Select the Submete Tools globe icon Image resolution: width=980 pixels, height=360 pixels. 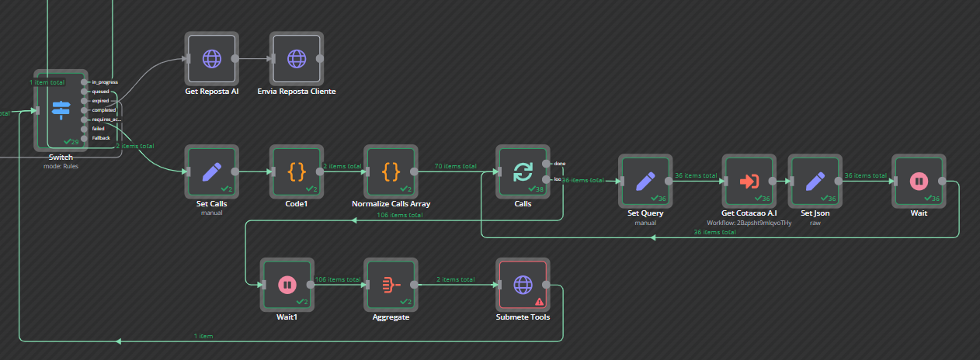[x=523, y=285]
